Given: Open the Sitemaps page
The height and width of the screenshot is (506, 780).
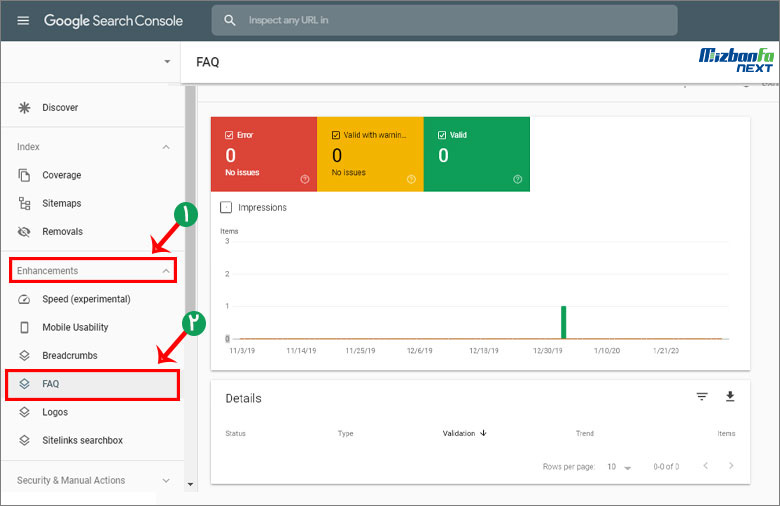Looking at the screenshot, I should [61, 203].
